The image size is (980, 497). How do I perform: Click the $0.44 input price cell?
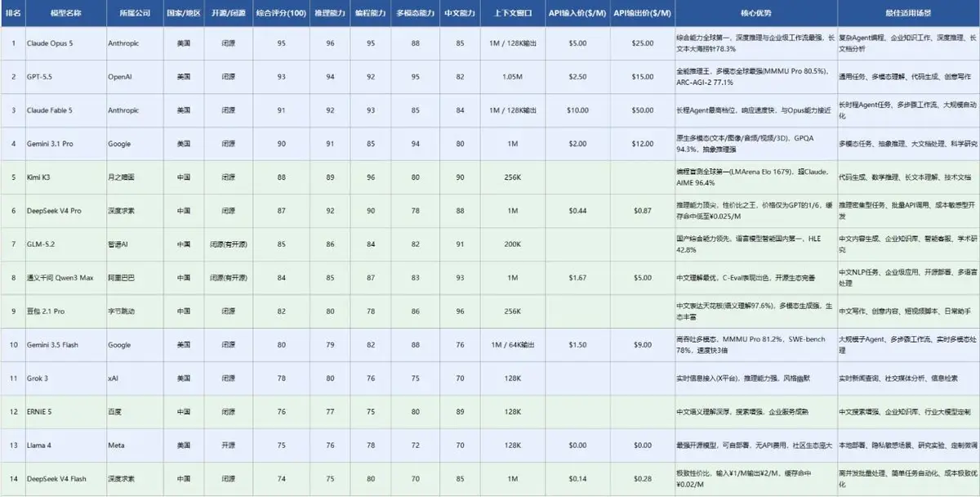pyautogui.click(x=577, y=211)
